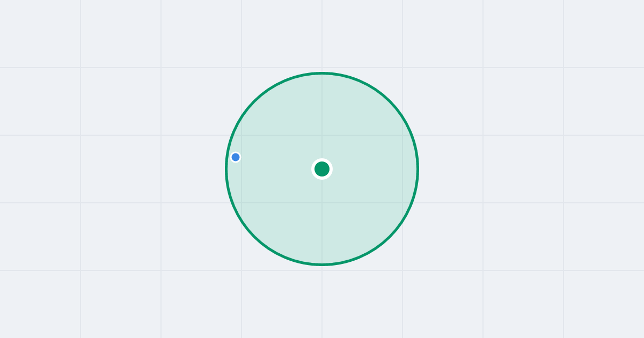Click the horizontal gridline crossing circle's upper half
The height and width of the screenshot is (338, 644).
[x=322, y=135]
